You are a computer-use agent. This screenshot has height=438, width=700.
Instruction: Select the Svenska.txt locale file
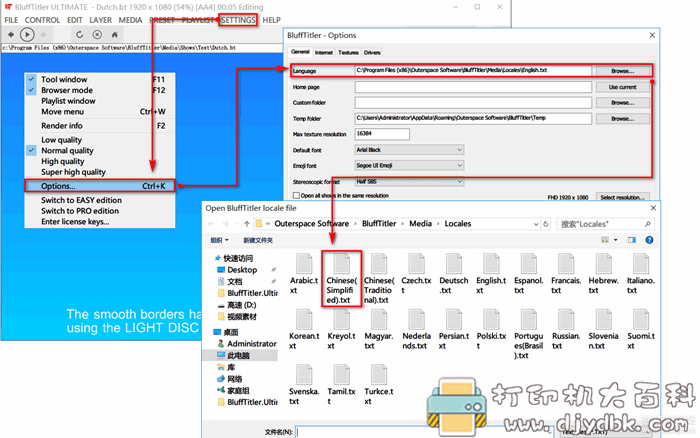point(304,385)
